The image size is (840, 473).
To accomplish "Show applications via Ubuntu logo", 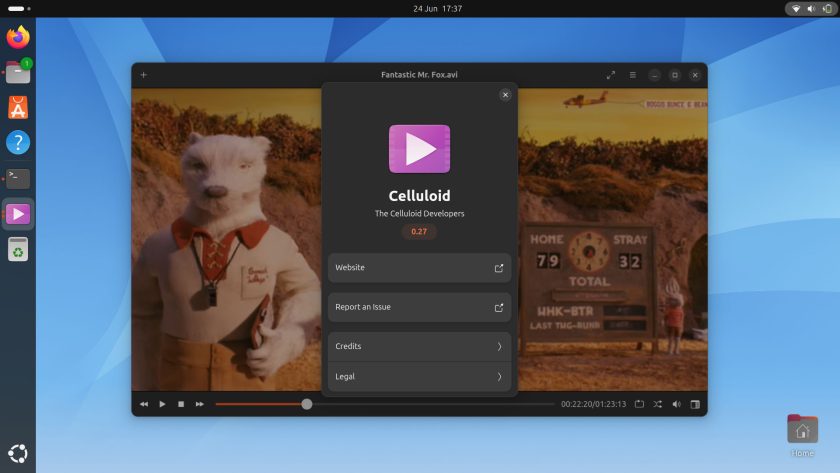I will click(x=18, y=454).
